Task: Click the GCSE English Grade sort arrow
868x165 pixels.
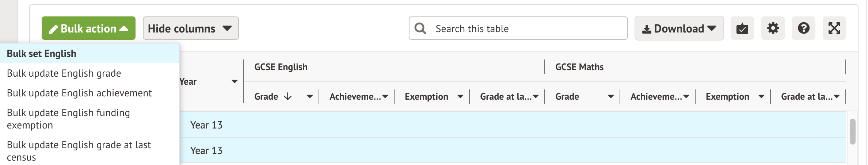Action: pyautogui.click(x=288, y=96)
